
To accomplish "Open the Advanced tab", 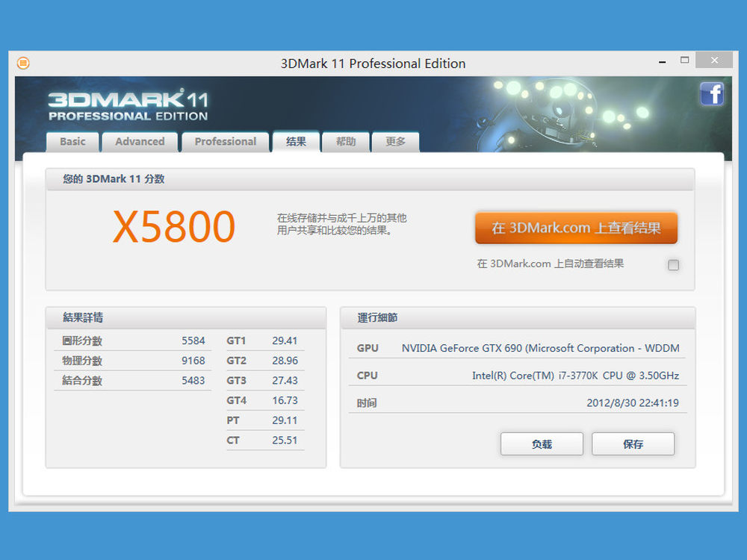I will 140,142.
